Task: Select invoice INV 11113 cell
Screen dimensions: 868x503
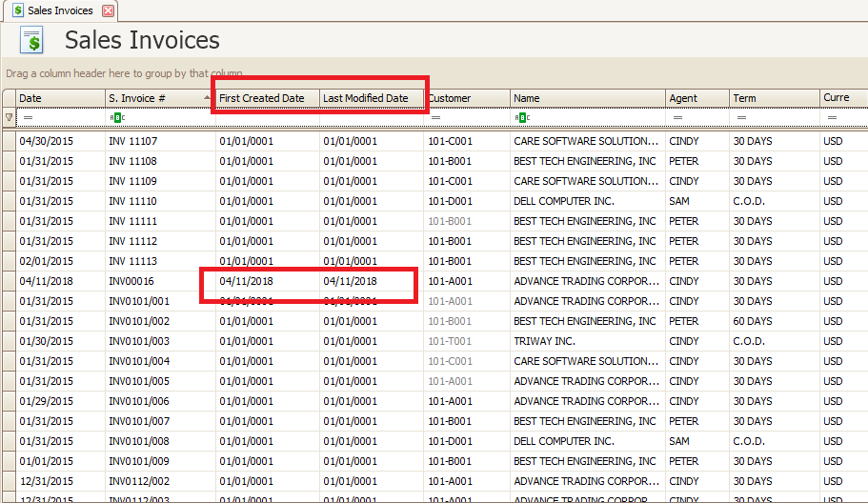Action: (160, 261)
